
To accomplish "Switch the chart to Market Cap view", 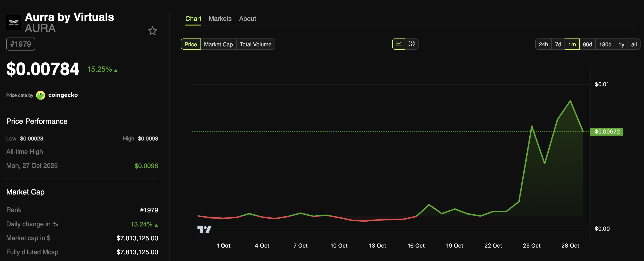I will [218, 44].
